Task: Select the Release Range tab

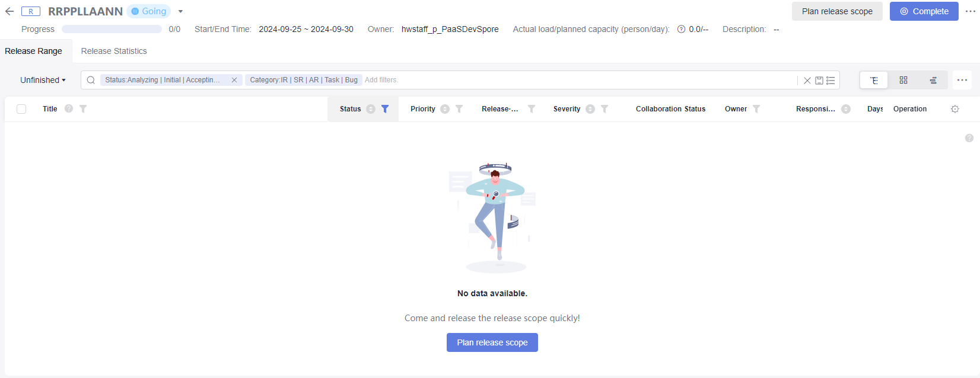Action: pyautogui.click(x=33, y=51)
